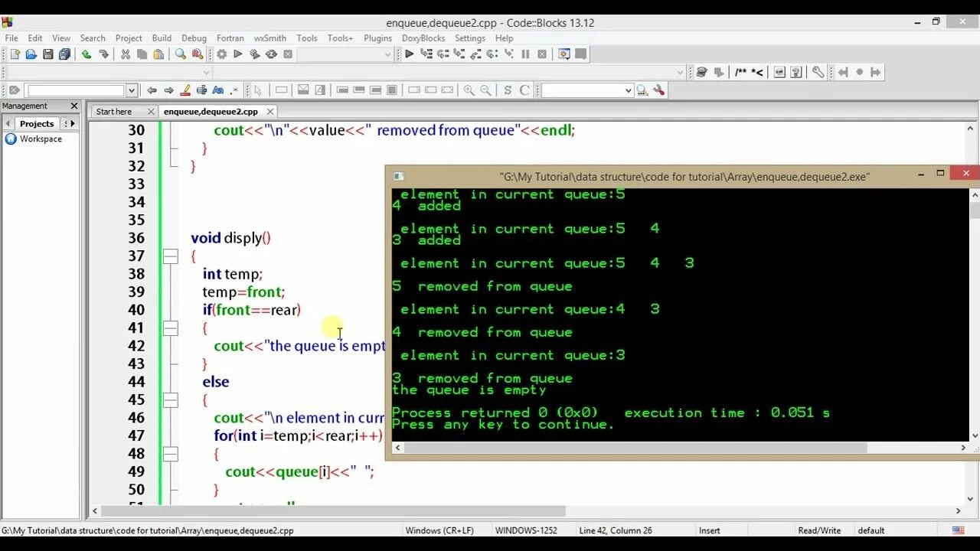Open DoxyBlocks preferences wrench icon
The width and height of the screenshot is (980, 551).
point(818,72)
